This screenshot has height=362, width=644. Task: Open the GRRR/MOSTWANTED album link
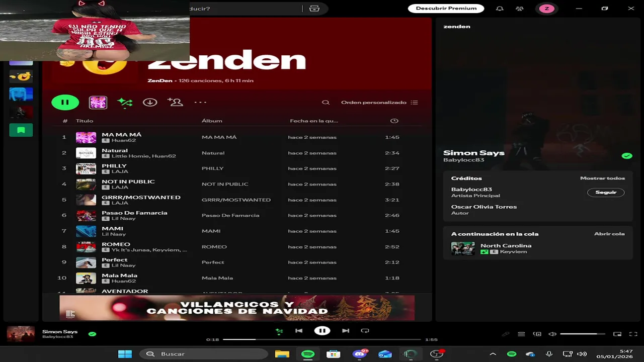pyautogui.click(x=236, y=200)
